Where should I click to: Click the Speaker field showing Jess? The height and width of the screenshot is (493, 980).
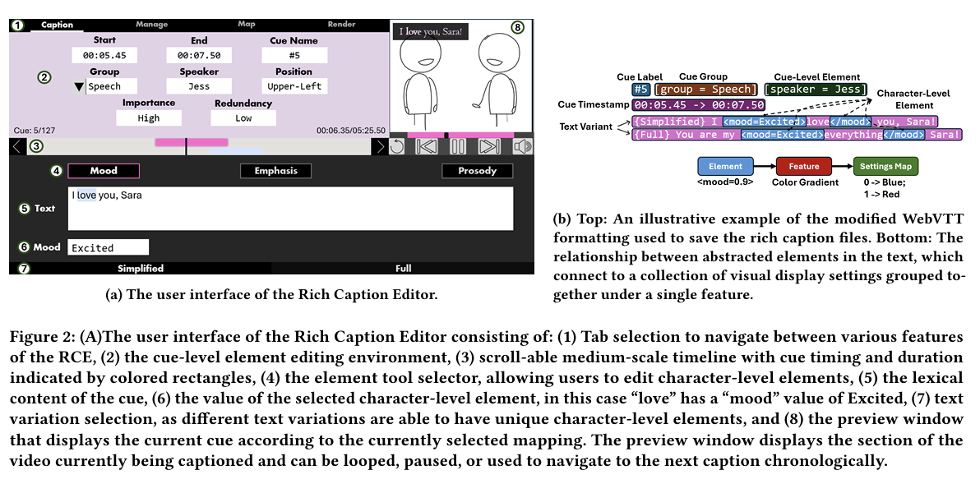point(199,86)
